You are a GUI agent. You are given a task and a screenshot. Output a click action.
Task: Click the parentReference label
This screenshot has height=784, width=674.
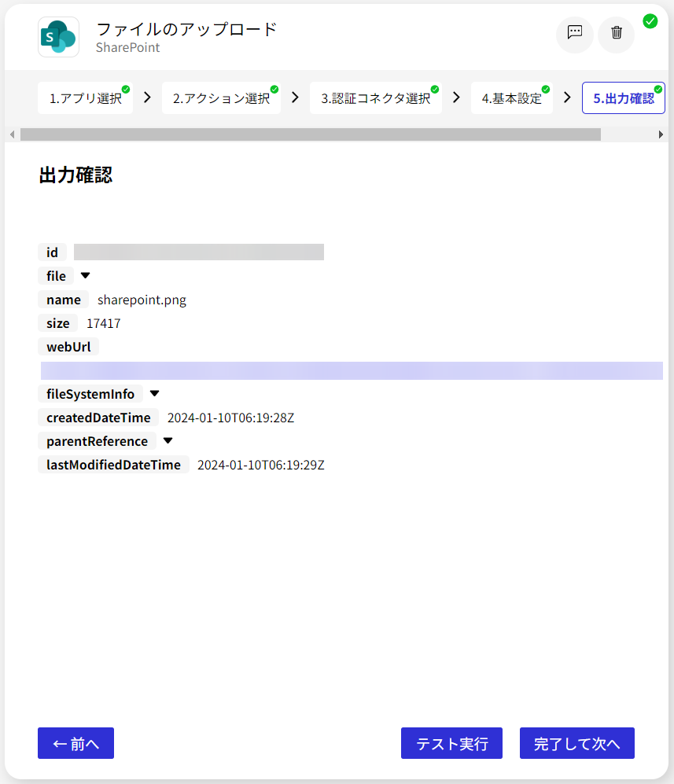click(x=97, y=440)
